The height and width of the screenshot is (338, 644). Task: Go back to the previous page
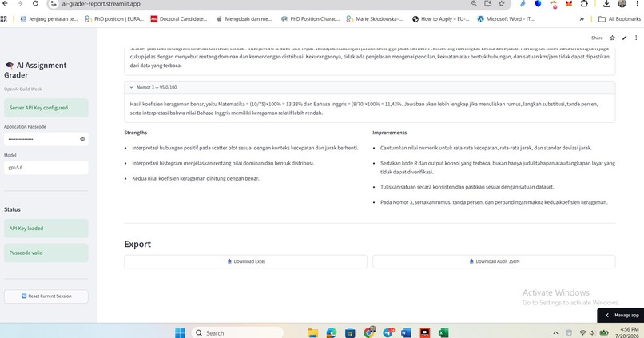5,3
